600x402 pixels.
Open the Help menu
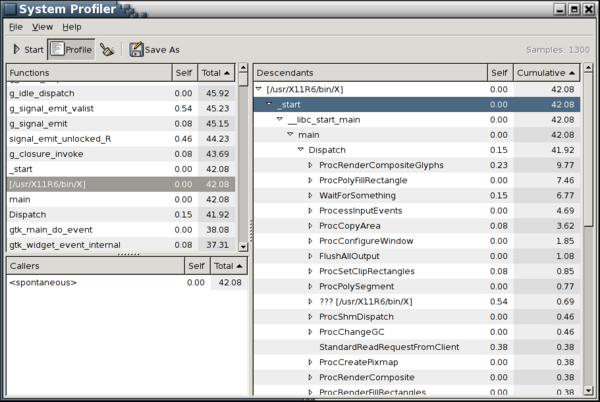click(72, 26)
